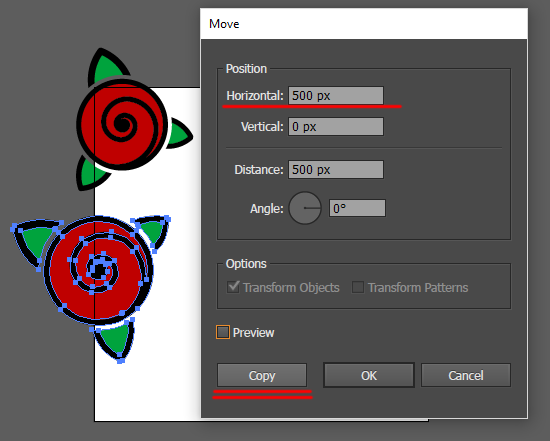Image resolution: width=550 pixels, height=441 pixels.
Task: Click the Options group heading
Action: pyautogui.click(x=246, y=264)
